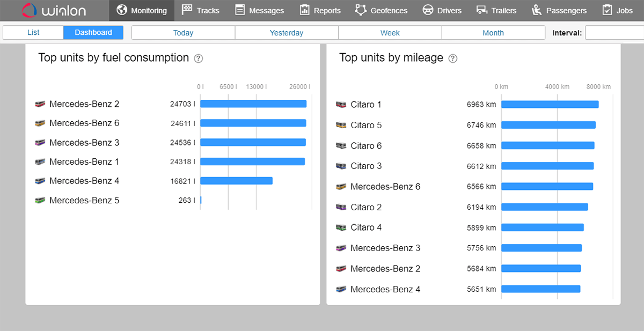Click the Wialon logo
This screenshot has height=331, width=644.
54,11
